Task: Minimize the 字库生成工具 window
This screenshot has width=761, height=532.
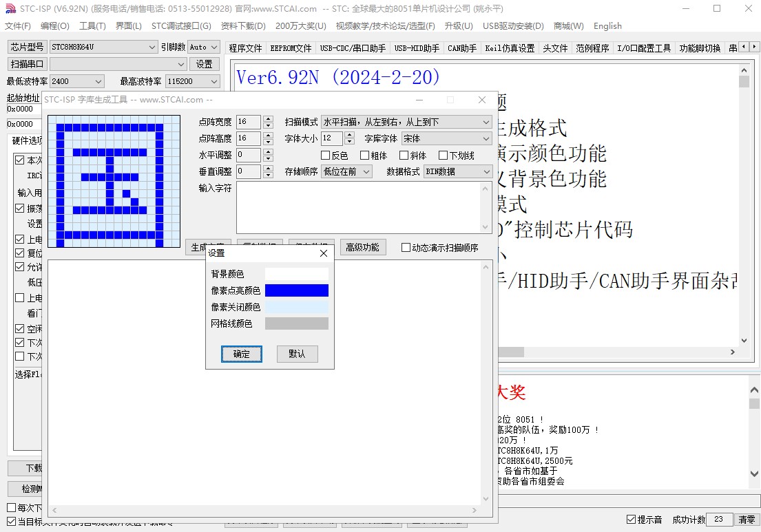Action: tap(419, 99)
